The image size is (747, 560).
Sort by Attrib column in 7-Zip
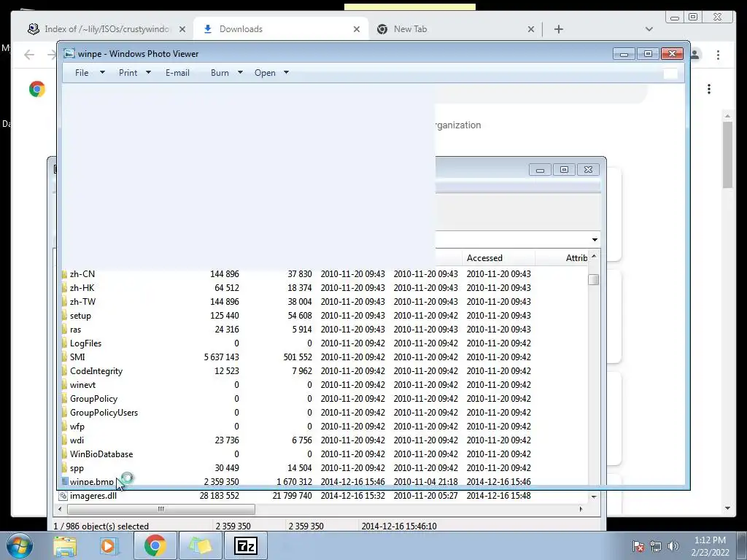click(562, 257)
